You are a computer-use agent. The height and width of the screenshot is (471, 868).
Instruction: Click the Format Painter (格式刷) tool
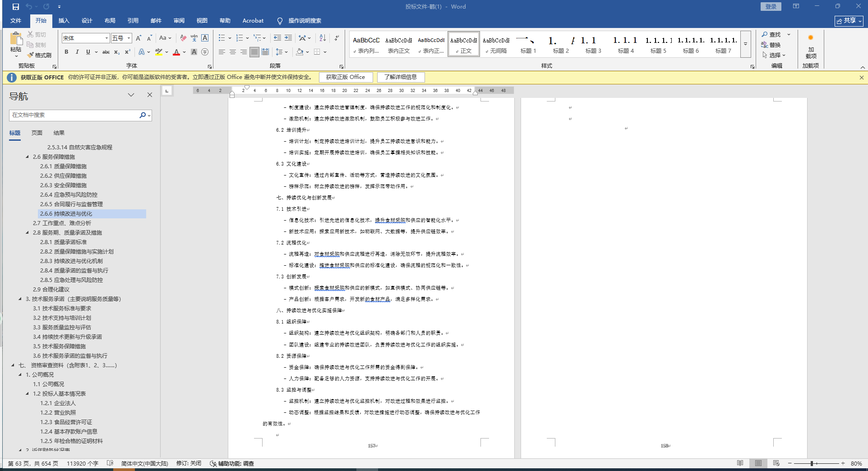39,55
